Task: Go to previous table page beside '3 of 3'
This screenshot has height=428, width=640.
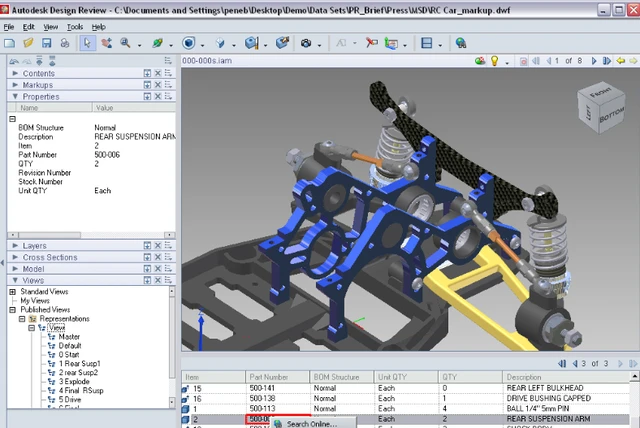Action: [x=573, y=364]
